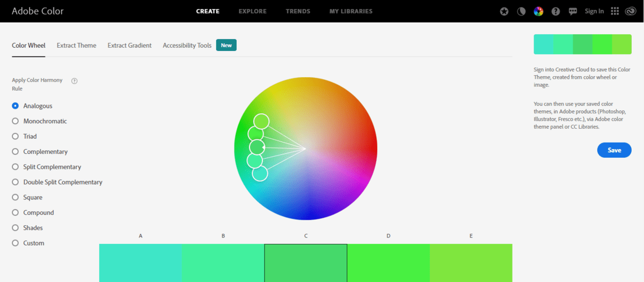The width and height of the screenshot is (644, 282).
Task: Select the Custom harmony rule
Action: [28, 243]
